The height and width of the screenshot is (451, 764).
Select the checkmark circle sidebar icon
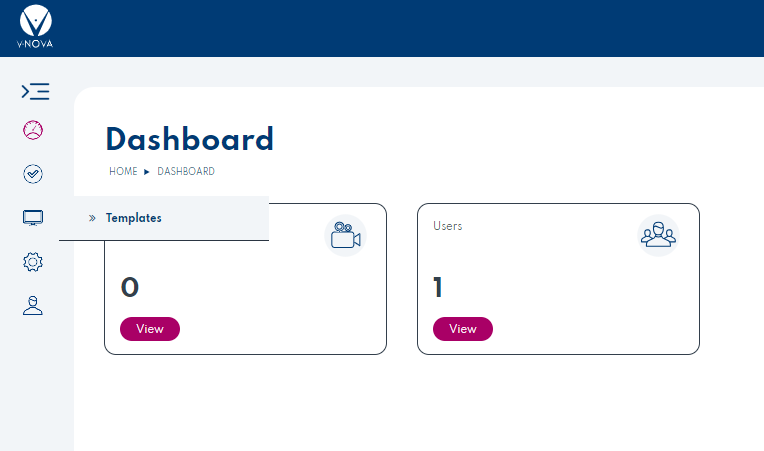coord(33,174)
